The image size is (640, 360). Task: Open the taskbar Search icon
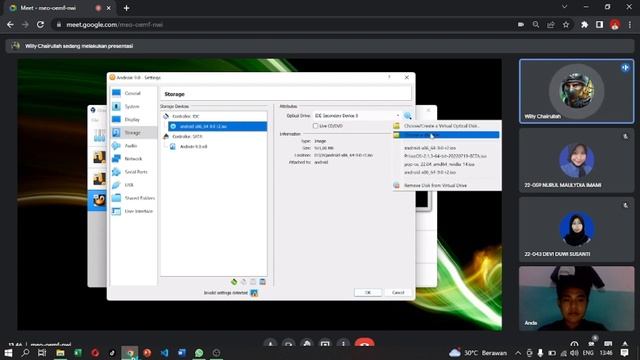25,353
